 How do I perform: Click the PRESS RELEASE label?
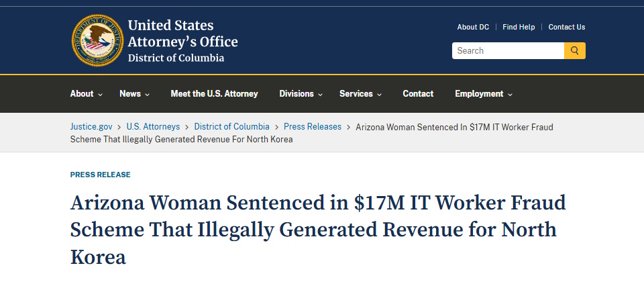(100, 175)
